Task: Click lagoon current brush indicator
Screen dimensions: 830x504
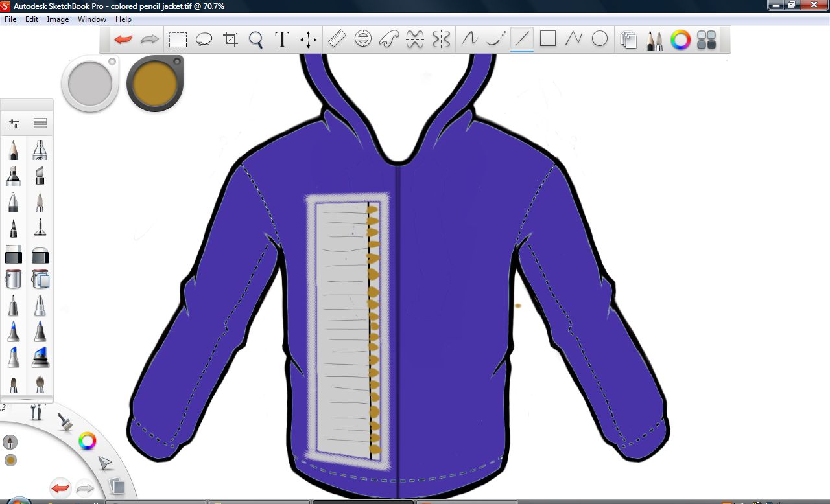Action: click(10, 442)
